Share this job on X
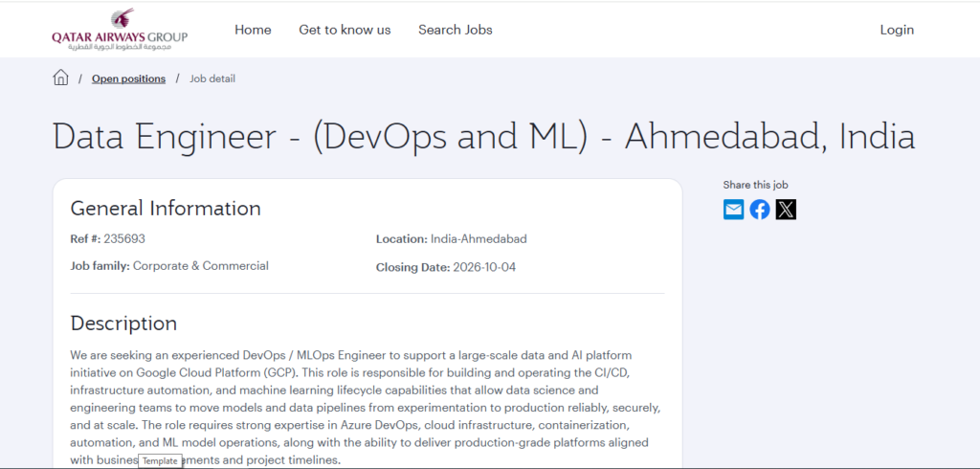980x469 pixels. pyautogui.click(x=786, y=210)
